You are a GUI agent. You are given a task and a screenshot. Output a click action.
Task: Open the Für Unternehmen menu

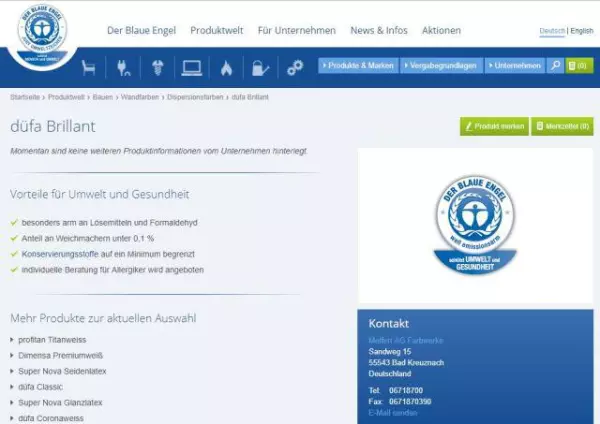pyautogui.click(x=297, y=30)
